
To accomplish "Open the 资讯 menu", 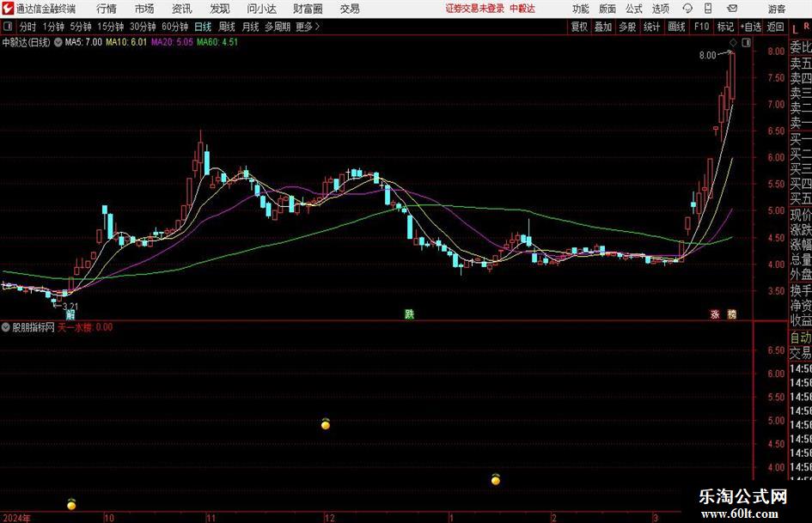I will pyautogui.click(x=182, y=9).
